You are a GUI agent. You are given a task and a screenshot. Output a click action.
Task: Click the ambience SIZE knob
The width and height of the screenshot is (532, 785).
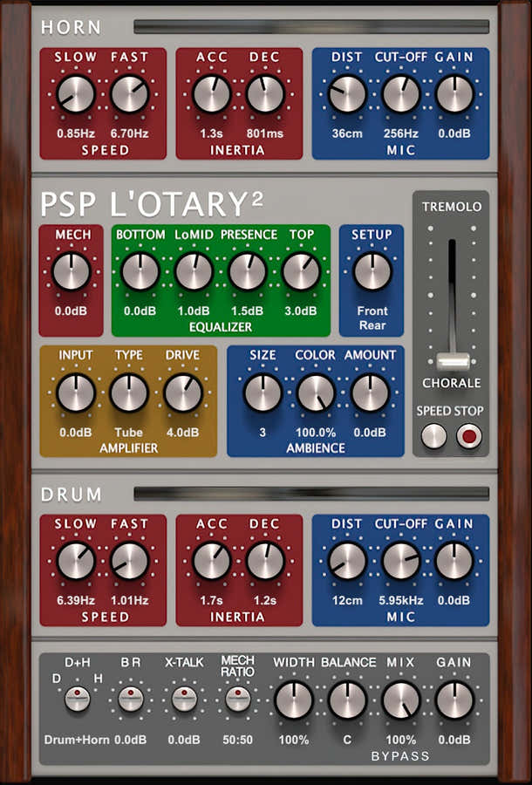[263, 392]
